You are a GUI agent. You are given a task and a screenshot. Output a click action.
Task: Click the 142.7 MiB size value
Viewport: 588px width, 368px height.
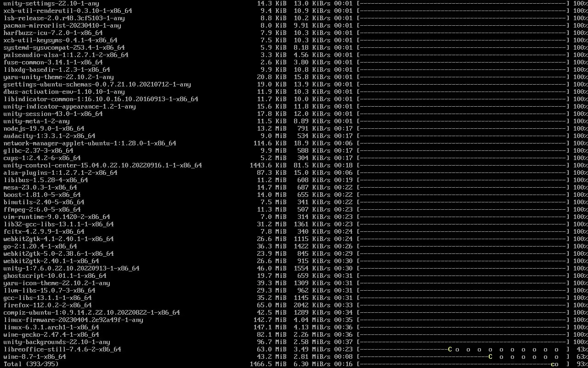[270, 320]
